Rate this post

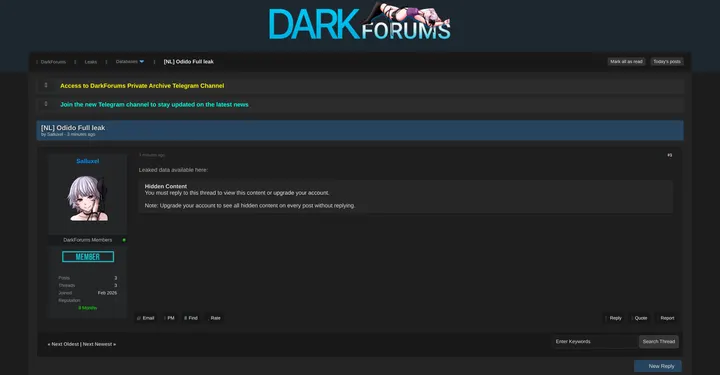[215, 318]
